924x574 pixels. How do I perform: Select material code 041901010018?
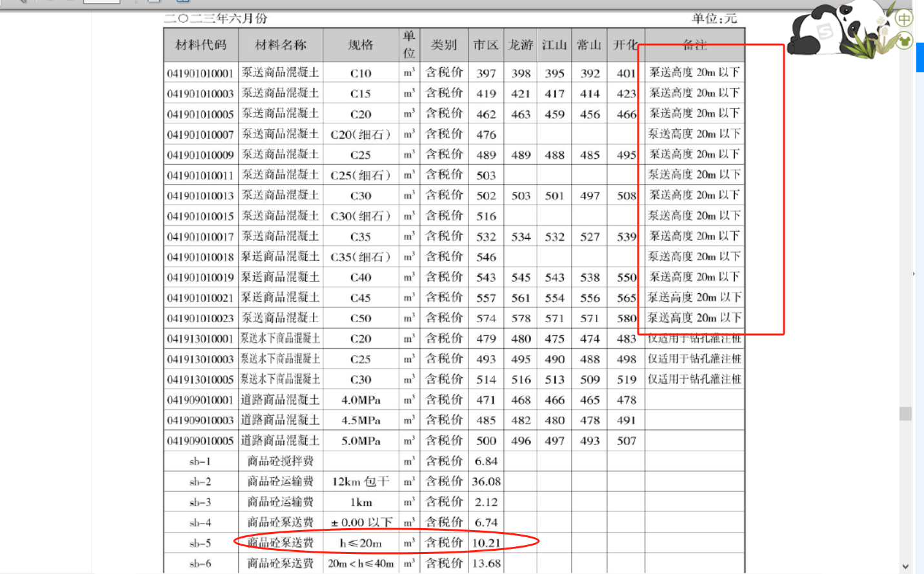200,257
